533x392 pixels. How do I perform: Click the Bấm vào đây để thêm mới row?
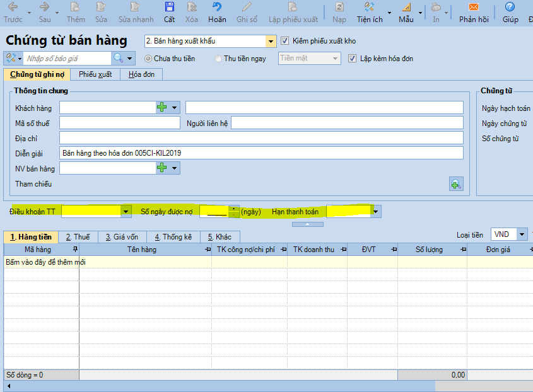(45, 262)
